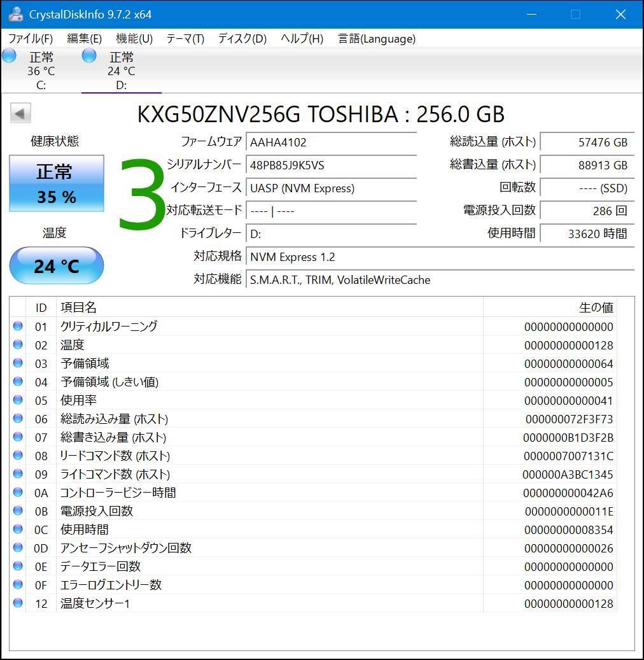This screenshot has width=644, height=660.
Task: Click the status dot beside データエラー回数
Action: [x=19, y=566]
